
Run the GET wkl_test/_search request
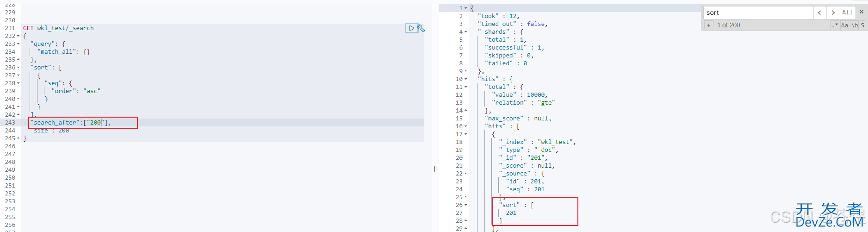(x=411, y=28)
